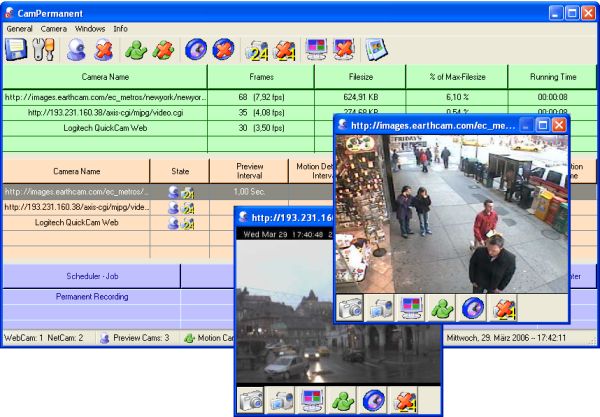The width and height of the screenshot is (600, 417).
Task: Start motion detection with green figure icon
Action: click(135, 50)
